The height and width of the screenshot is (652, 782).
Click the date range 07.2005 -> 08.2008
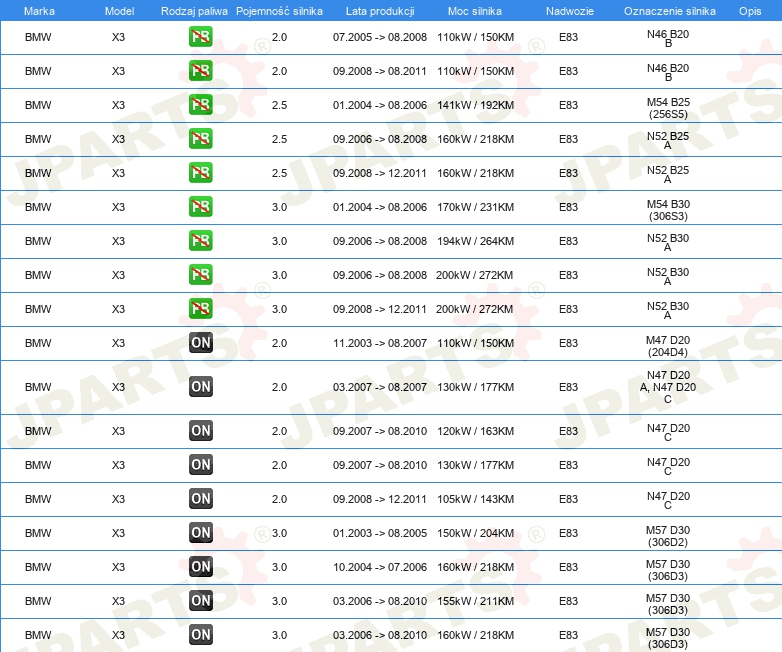(380, 37)
